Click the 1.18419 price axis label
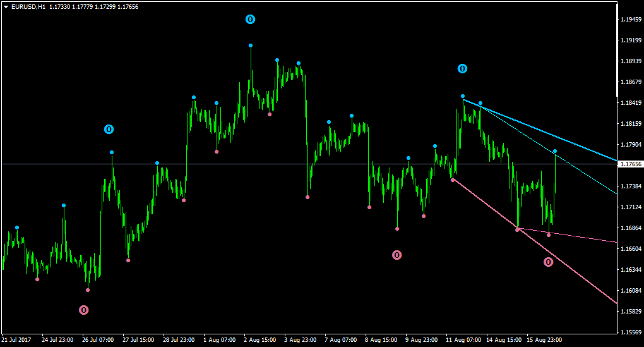Screen dimensions: 644x347 (x=631, y=103)
